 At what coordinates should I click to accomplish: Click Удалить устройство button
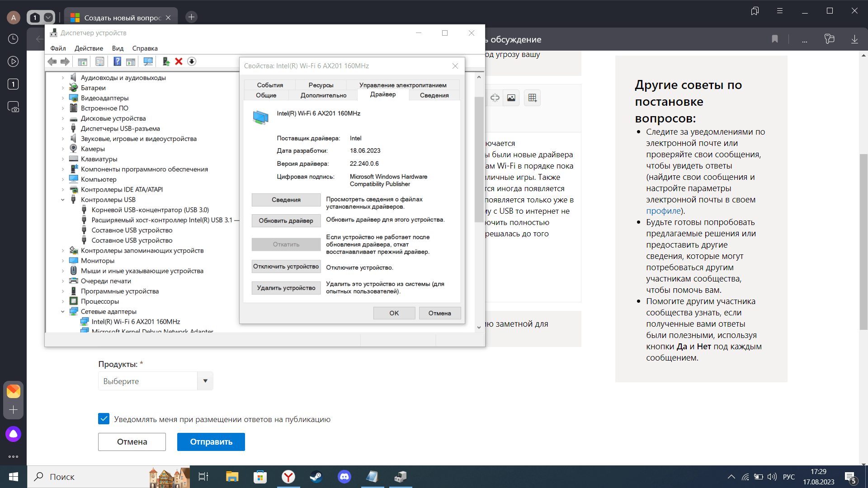point(286,288)
